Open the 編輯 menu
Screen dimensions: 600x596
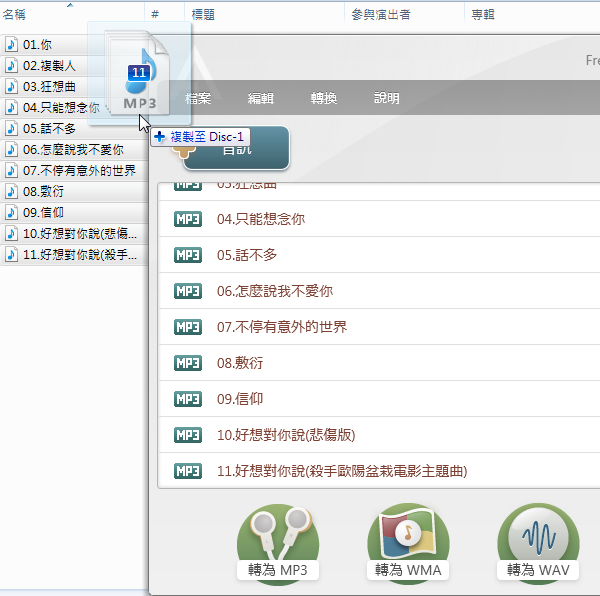[261, 98]
